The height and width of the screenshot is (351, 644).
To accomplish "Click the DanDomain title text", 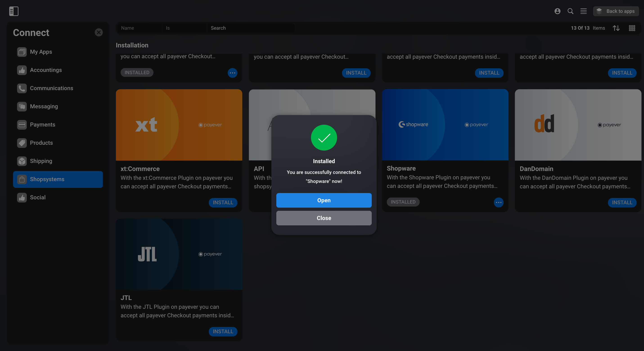I will (x=536, y=169).
